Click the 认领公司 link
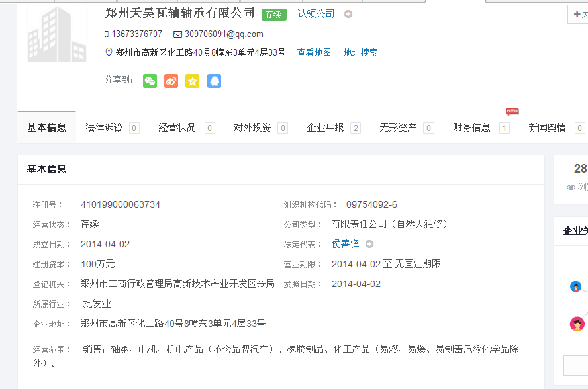 [316, 14]
